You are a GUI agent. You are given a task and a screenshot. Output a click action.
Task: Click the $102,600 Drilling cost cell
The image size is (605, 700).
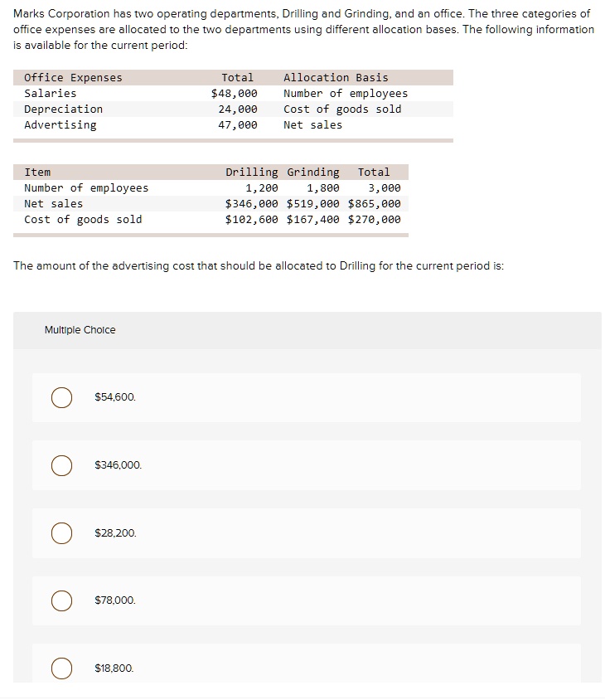coord(252,220)
